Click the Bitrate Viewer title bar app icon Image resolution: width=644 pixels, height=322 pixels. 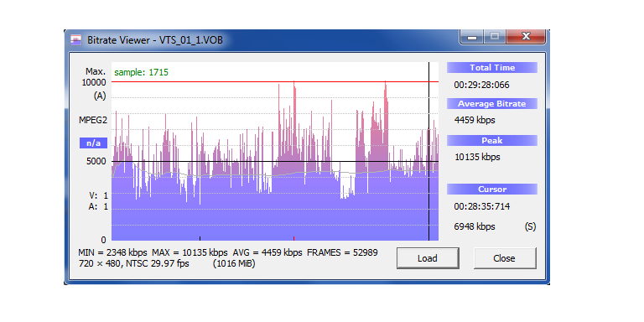[75, 40]
